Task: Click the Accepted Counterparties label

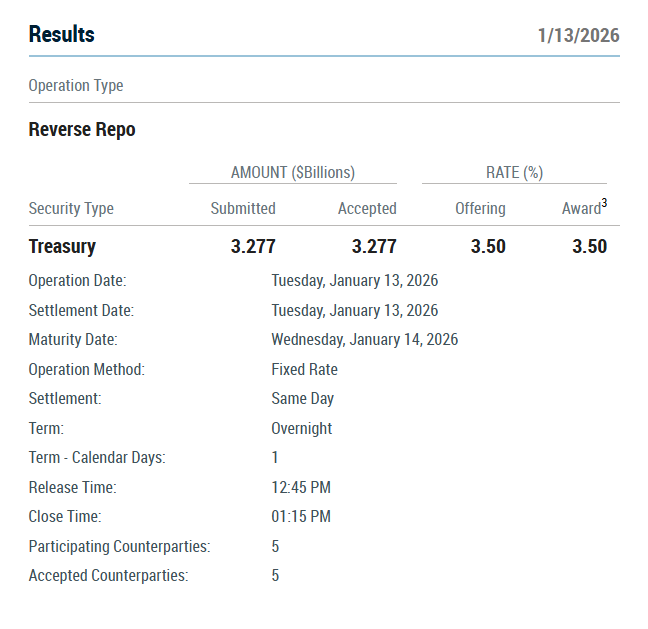Action: pyautogui.click(x=108, y=576)
